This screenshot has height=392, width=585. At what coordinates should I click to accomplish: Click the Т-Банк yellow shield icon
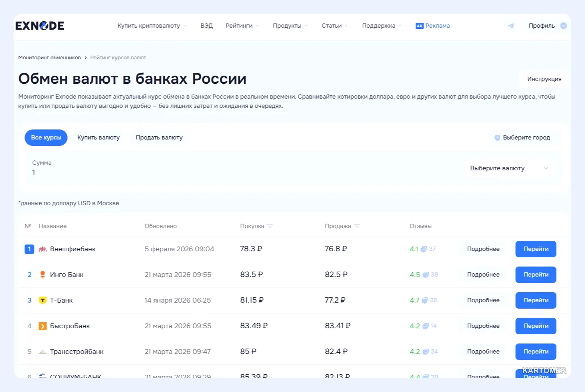(42, 300)
